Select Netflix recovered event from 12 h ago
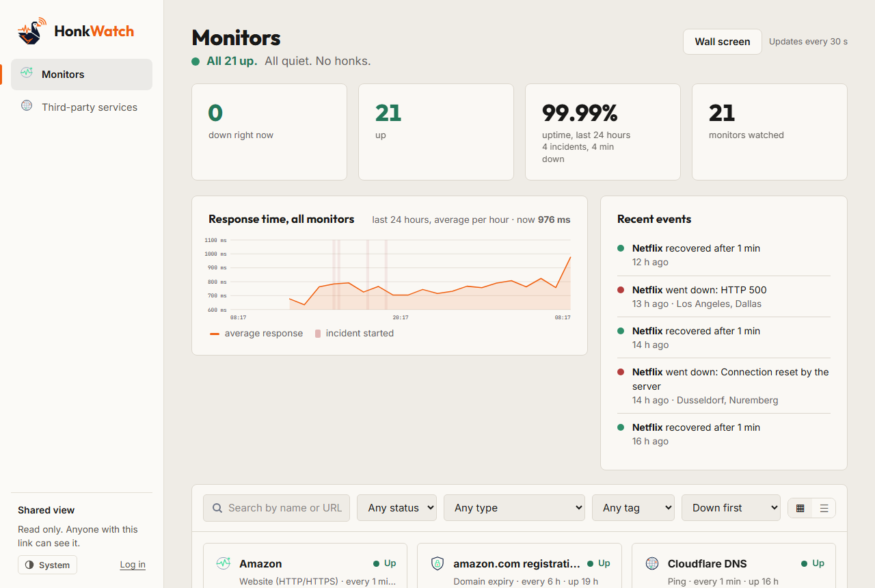Screen dimensions: 875x588 tap(724, 255)
